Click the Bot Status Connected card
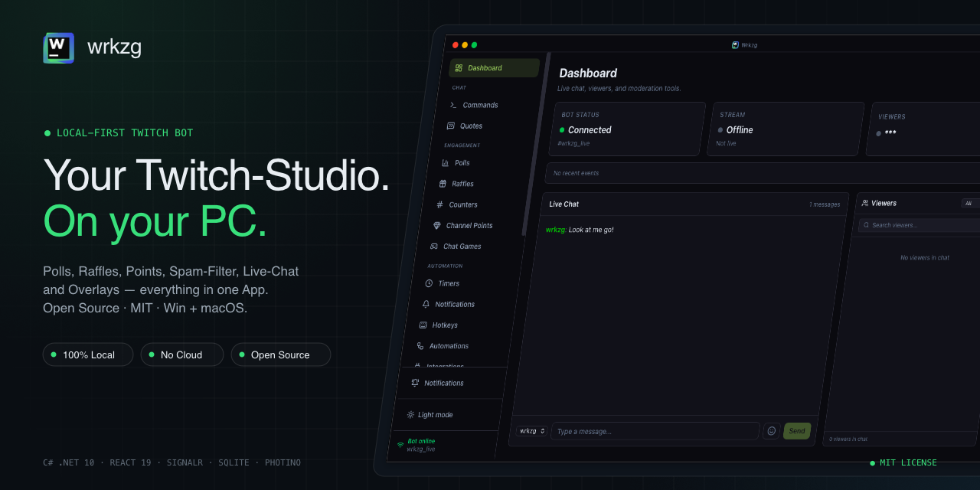The width and height of the screenshot is (980, 490). (x=628, y=129)
